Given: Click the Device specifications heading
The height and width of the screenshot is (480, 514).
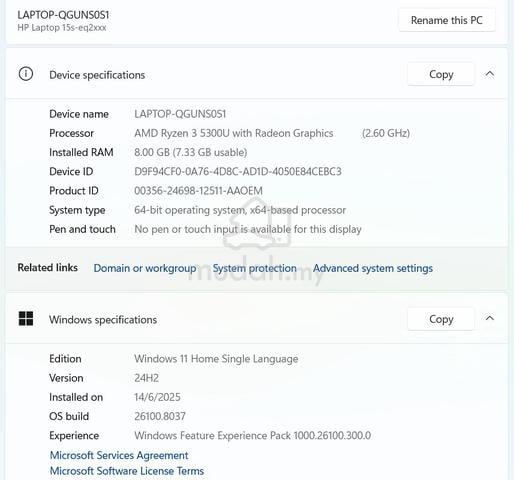Looking at the screenshot, I should click(x=97, y=75).
